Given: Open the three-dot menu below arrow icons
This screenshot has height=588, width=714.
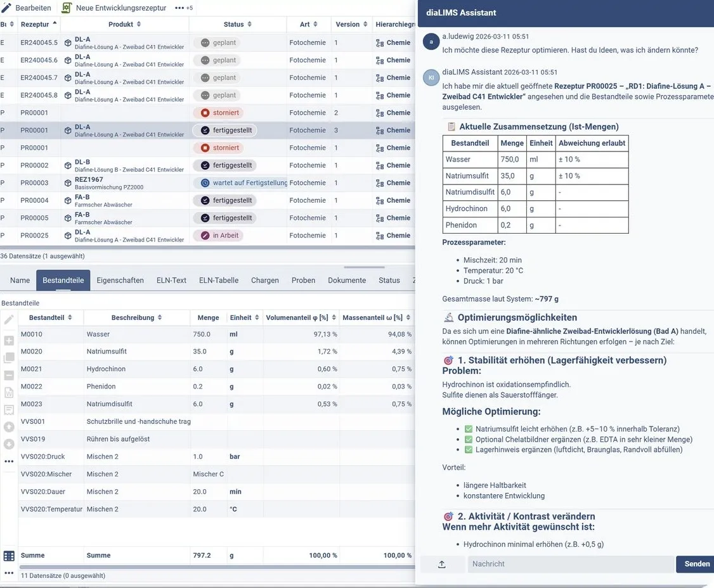Looking at the screenshot, I should [x=9, y=461].
